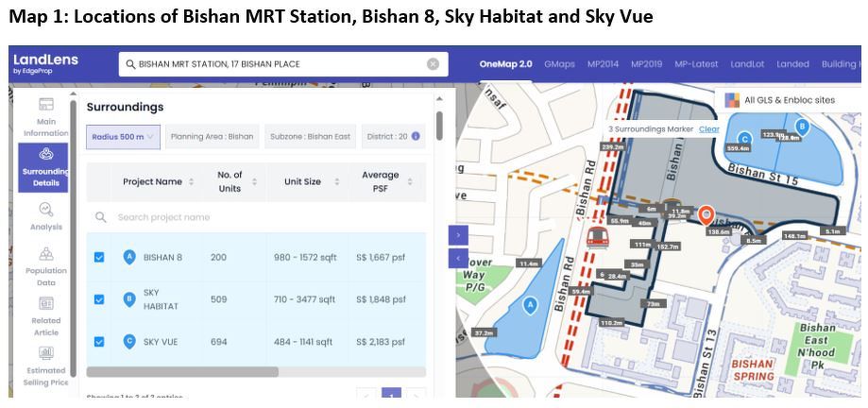The image size is (868, 408).
Task: Click Subzone : Bishan East chip
Action: 310,137
